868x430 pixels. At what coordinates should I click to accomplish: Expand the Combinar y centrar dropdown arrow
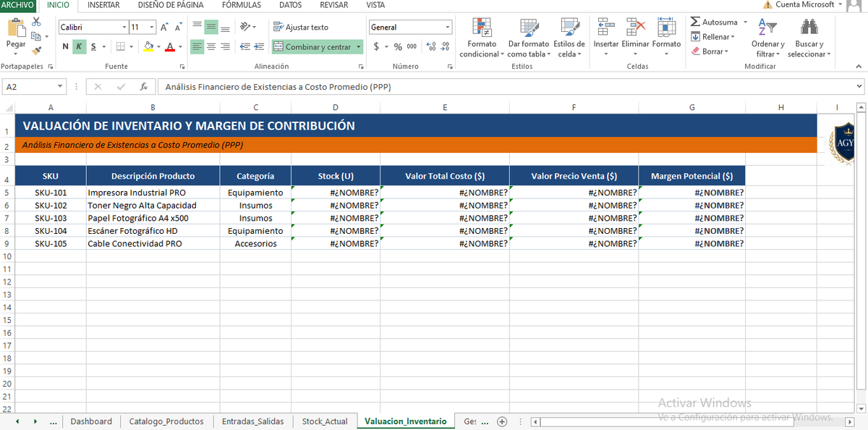(359, 47)
